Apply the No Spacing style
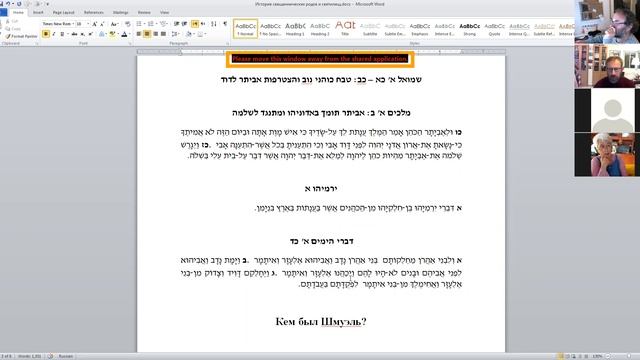Viewport: 640px width, 360px height. pyautogui.click(x=270, y=29)
